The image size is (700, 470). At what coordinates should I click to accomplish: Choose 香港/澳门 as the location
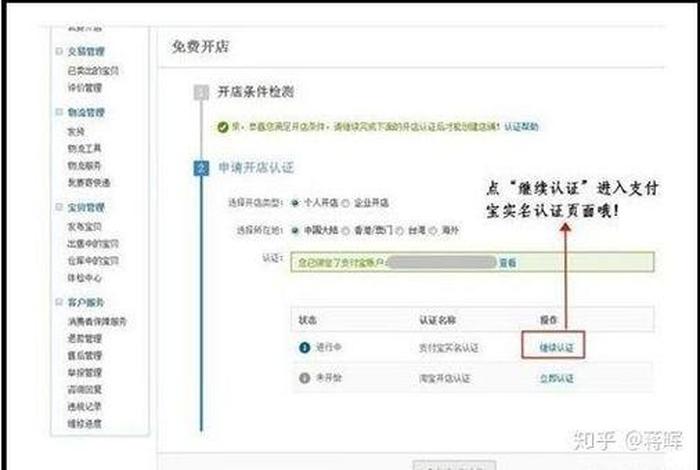point(346,231)
